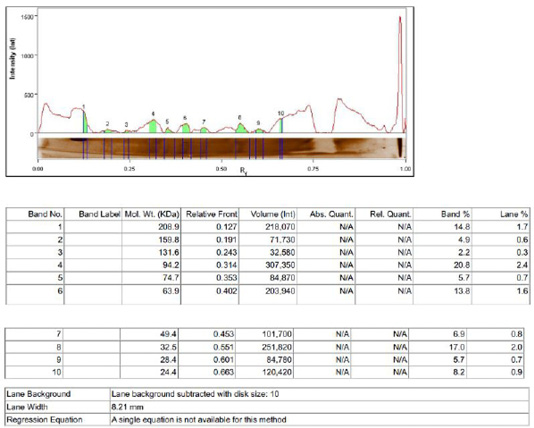This screenshot has height=428, width=534.
Task: Click the Rel. Quant. column header
Action: [x=391, y=214]
